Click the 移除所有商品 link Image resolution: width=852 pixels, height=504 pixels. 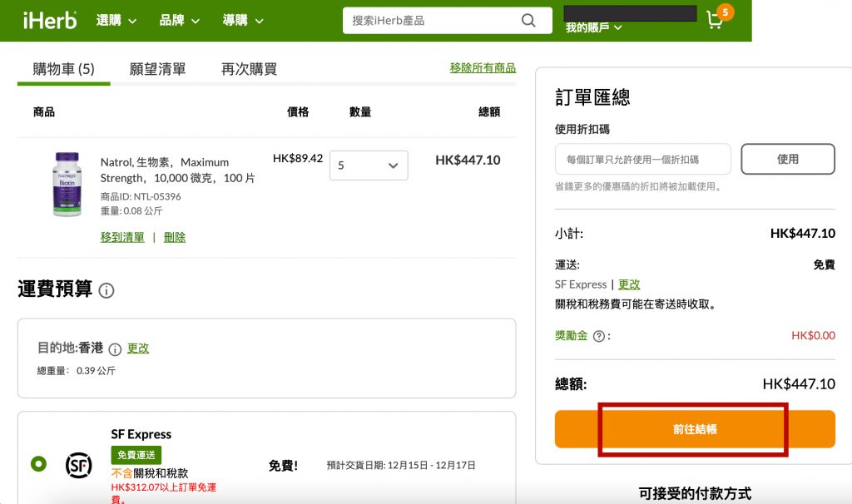point(483,68)
